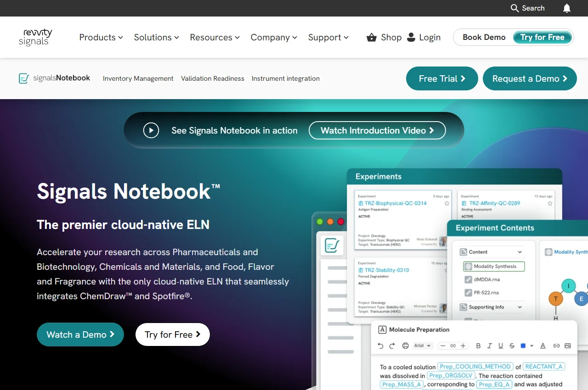This screenshot has width=588, height=390.
Task: Open the search magnifier icon
Action: [x=514, y=8]
